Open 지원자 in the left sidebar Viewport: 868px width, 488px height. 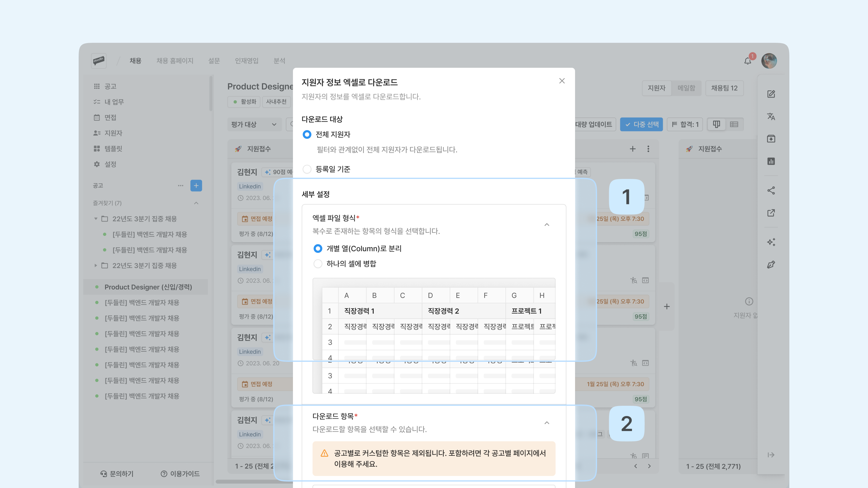108,133
